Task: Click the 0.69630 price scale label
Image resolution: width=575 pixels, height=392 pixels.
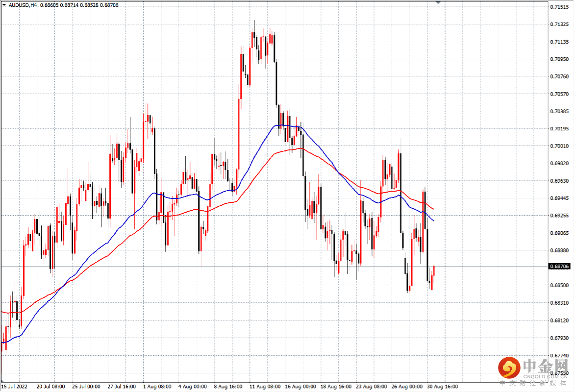Action: (x=560, y=181)
